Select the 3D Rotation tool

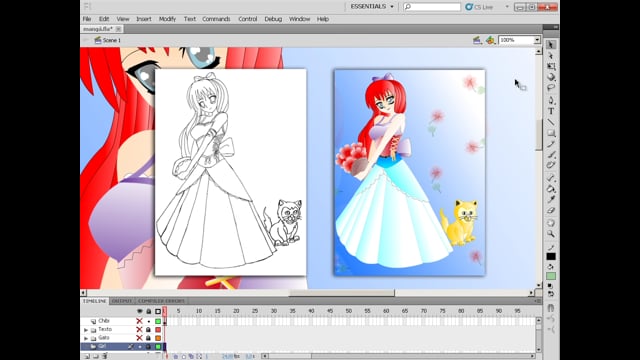point(551,77)
